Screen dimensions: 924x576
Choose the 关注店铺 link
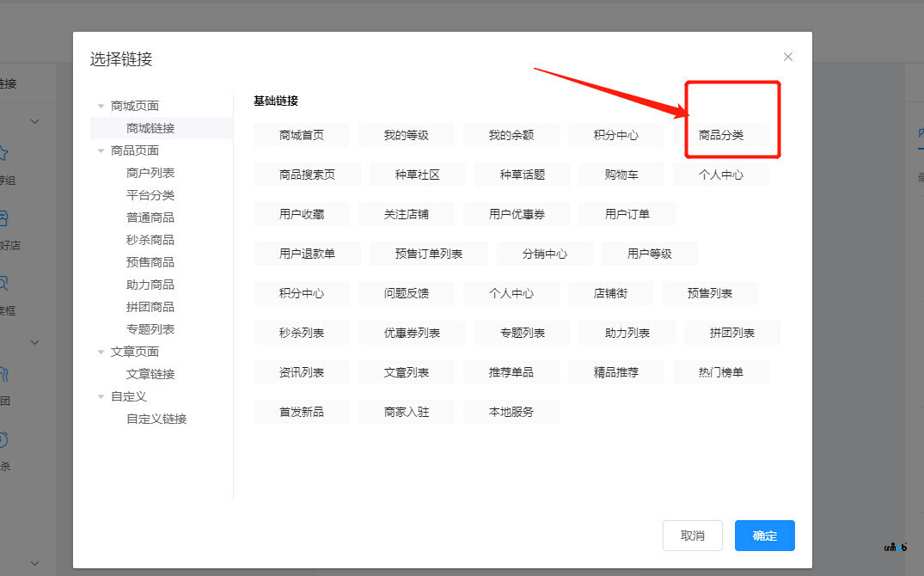407,214
